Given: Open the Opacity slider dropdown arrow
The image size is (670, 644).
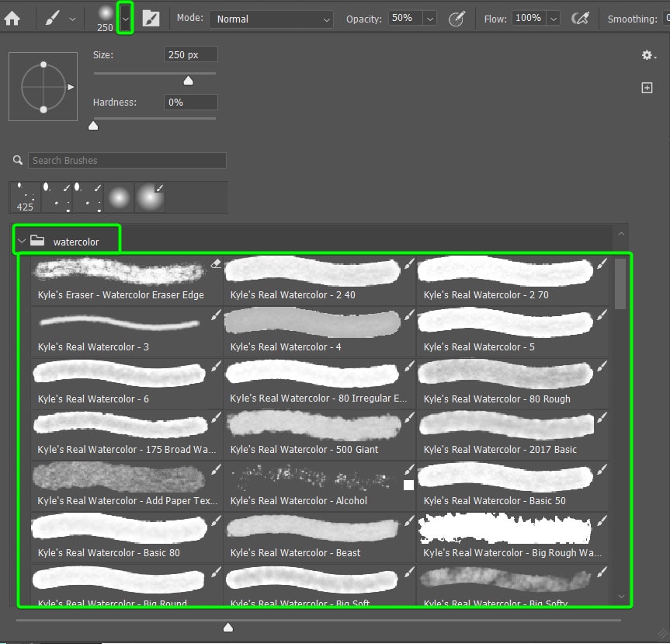Looking at the screenshot, I should [430, 19].
